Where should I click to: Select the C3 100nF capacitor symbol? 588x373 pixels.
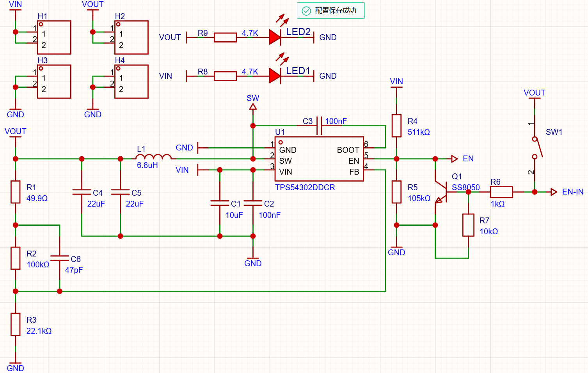(319, 126)
